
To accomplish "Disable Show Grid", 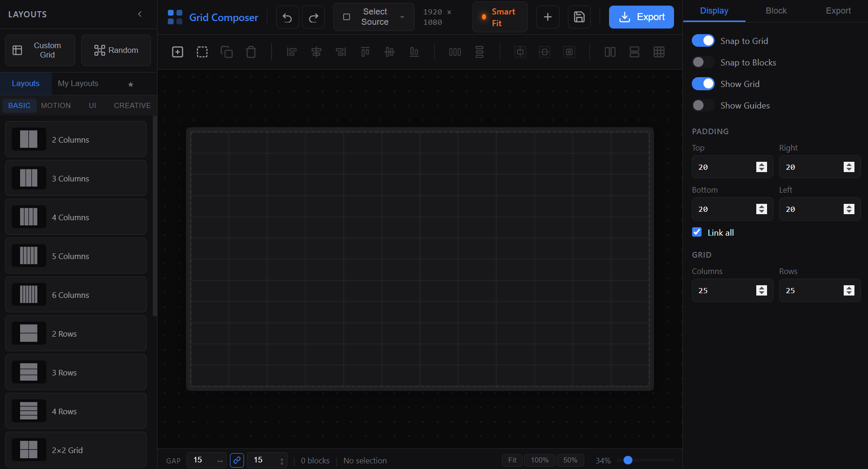I will [703, 83].
